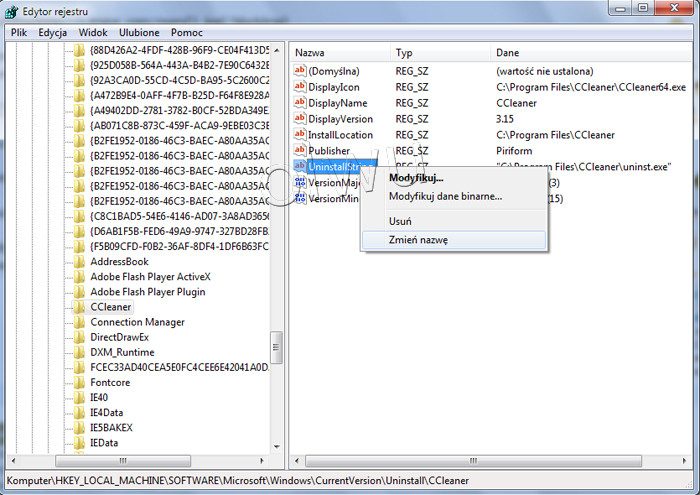Click the string icon beside UninstallString
The height and width of the screenshot is (495, 700).
pos(300,166)
